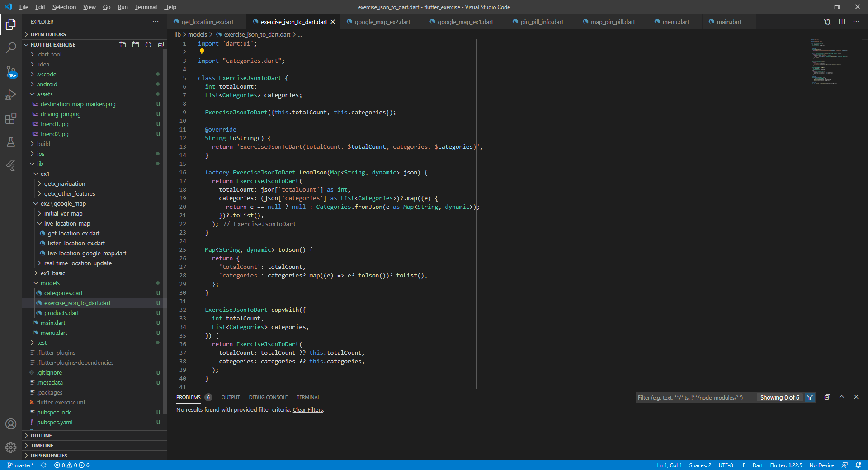Click the Clear Filters link
Viewport: 868px width, 470px height.
[x=307, y=409]
